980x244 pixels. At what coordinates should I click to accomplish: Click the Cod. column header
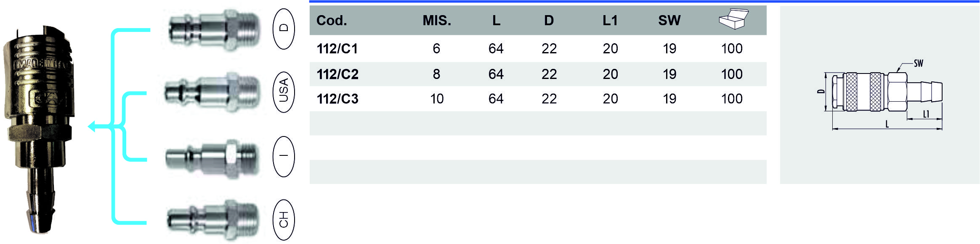click(332, 21)
